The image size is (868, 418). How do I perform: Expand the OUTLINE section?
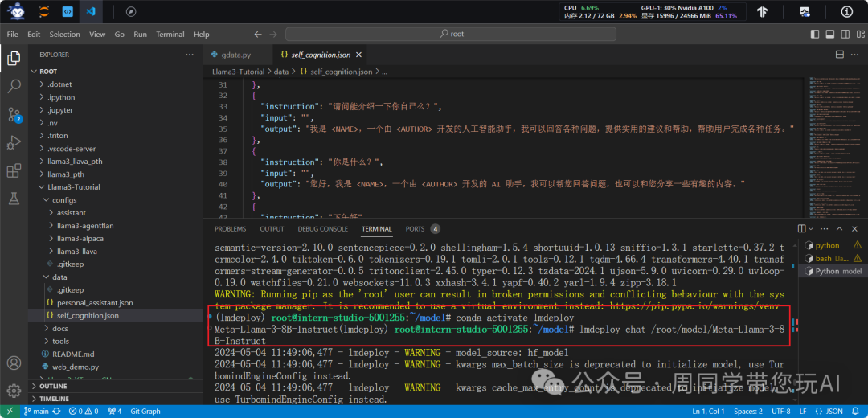click(x=54, y=386)
